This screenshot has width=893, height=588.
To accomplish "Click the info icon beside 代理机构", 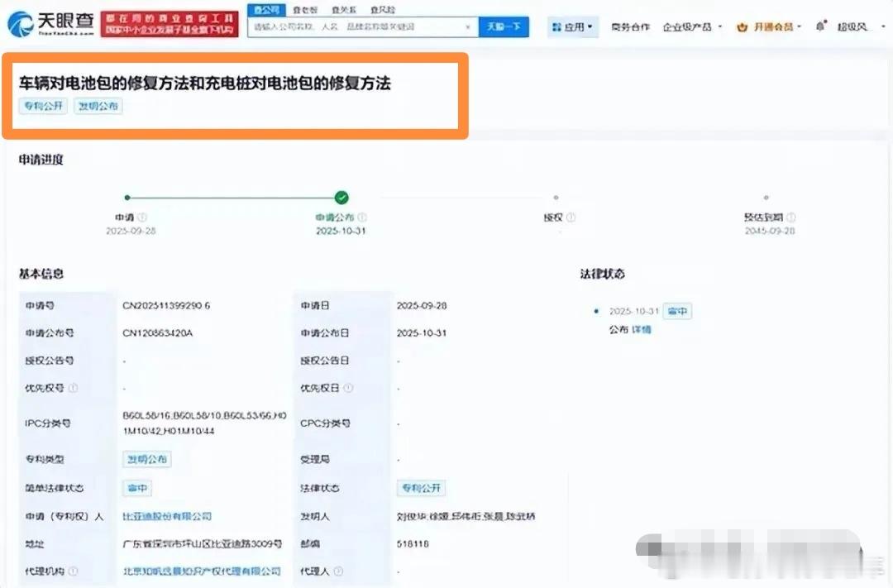I will click(x=74, y=571).
